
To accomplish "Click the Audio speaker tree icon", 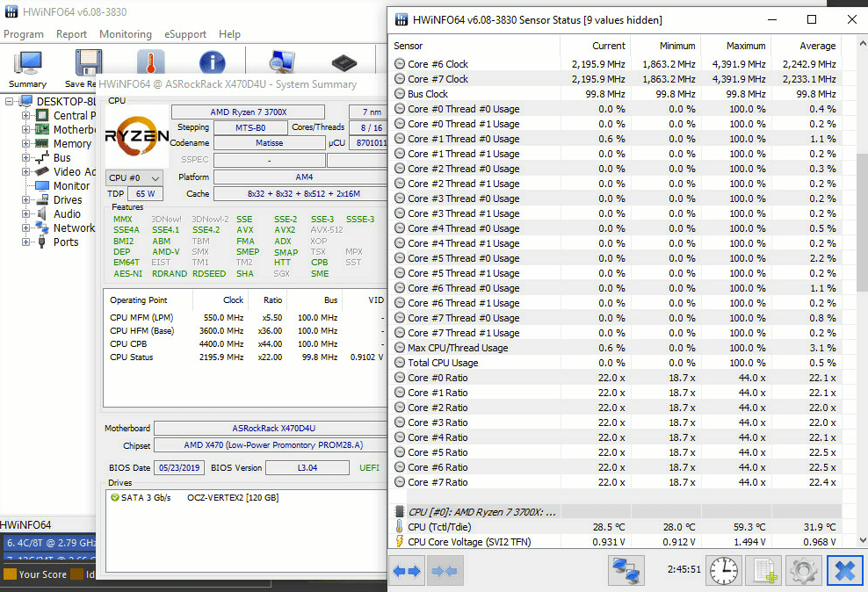I will pyautogui.click(x=42, y=213).
